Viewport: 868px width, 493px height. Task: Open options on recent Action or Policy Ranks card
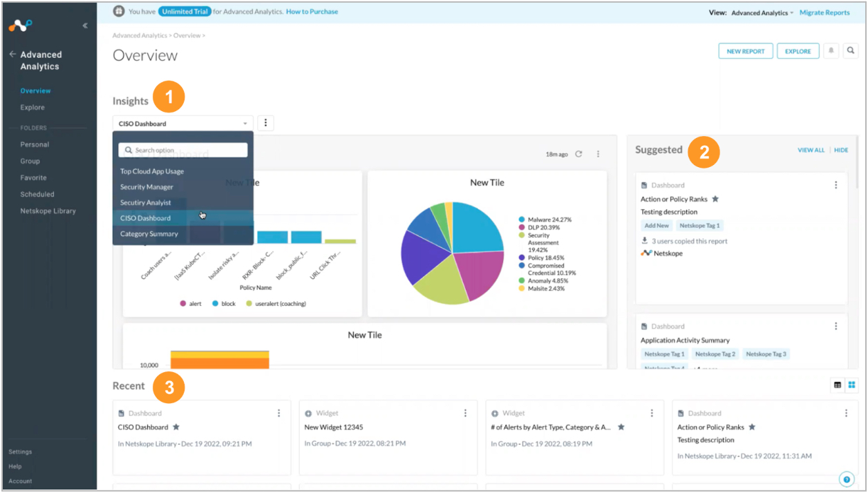[846, 413]
